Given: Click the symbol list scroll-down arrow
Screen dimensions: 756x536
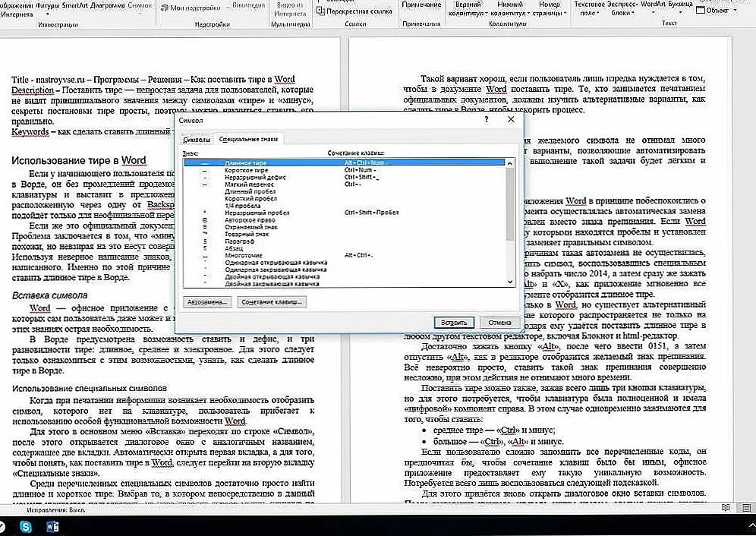Looking at the screenshot, I should click(510, 282).
